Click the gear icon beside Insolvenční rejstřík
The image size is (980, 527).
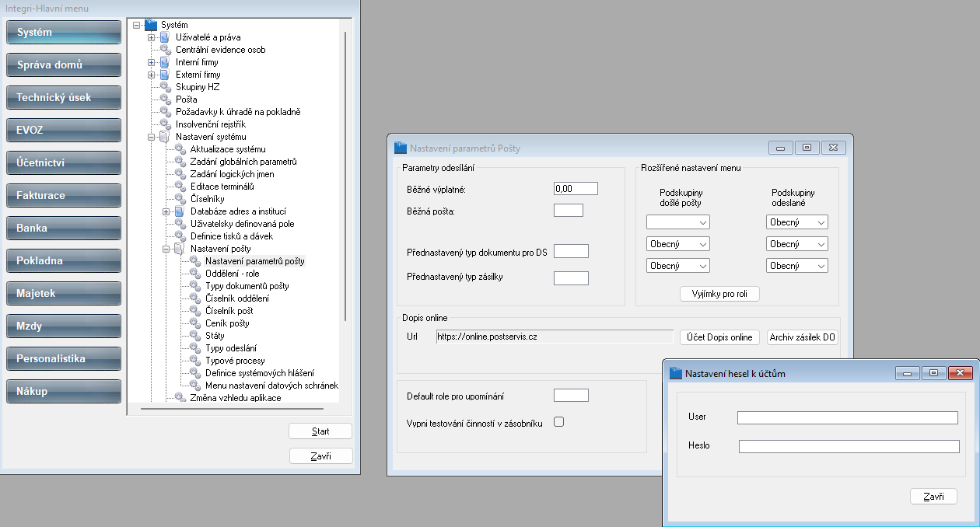(x=164, y=124)
